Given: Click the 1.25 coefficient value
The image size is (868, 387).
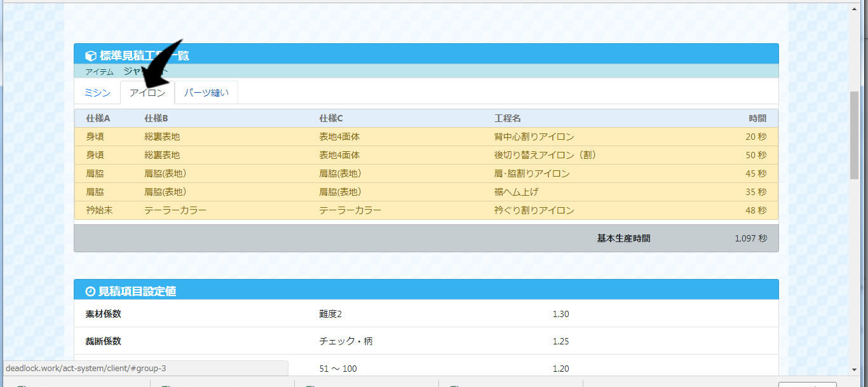Looking at the screenshot, I should pos(560,341).
